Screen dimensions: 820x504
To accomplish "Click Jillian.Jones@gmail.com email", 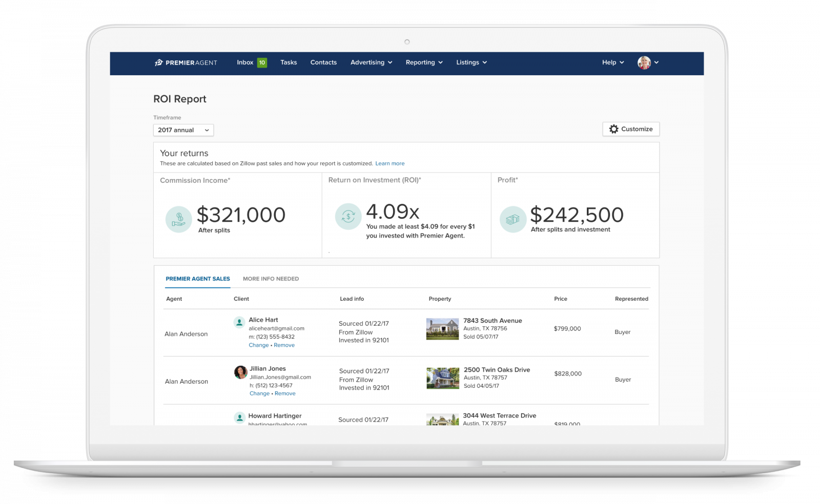I will tap(280, 377).
